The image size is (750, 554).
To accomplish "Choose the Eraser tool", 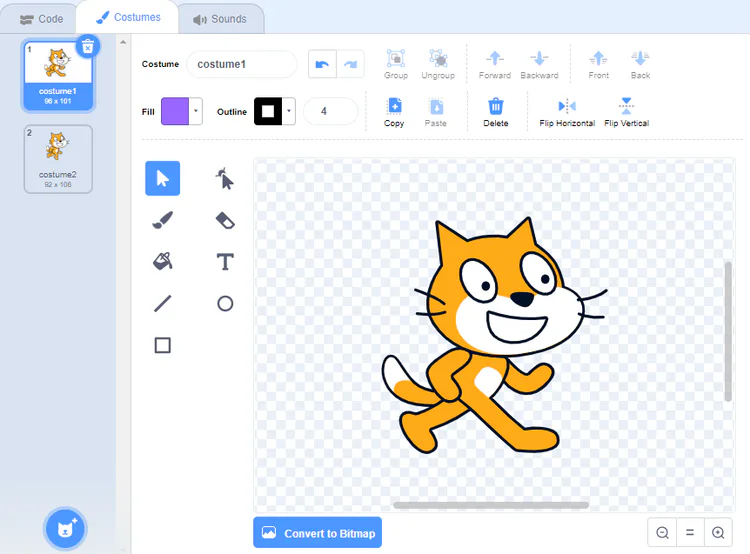I will tap(224, 220).
